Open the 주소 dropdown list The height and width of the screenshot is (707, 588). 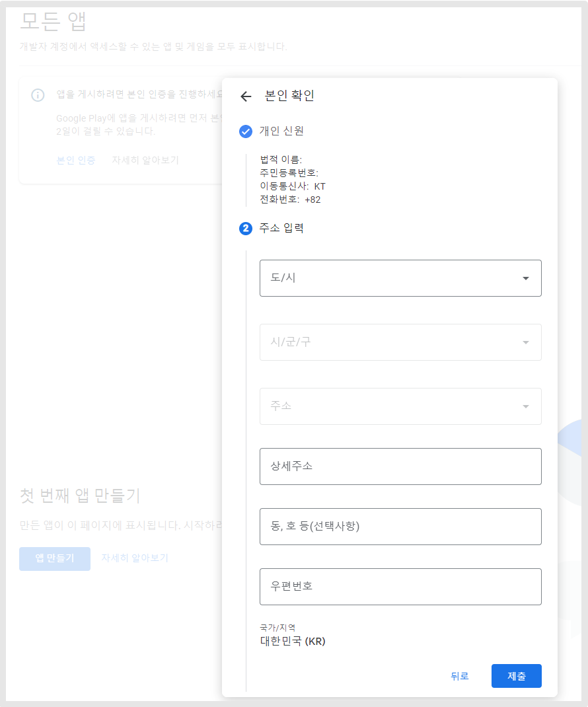400,406
